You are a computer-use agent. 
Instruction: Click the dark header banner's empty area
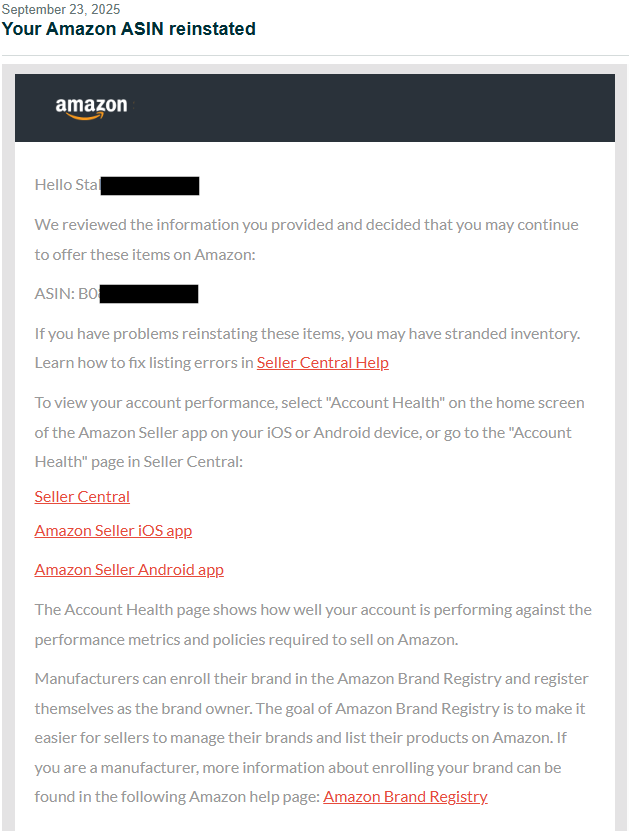(400, 108)
